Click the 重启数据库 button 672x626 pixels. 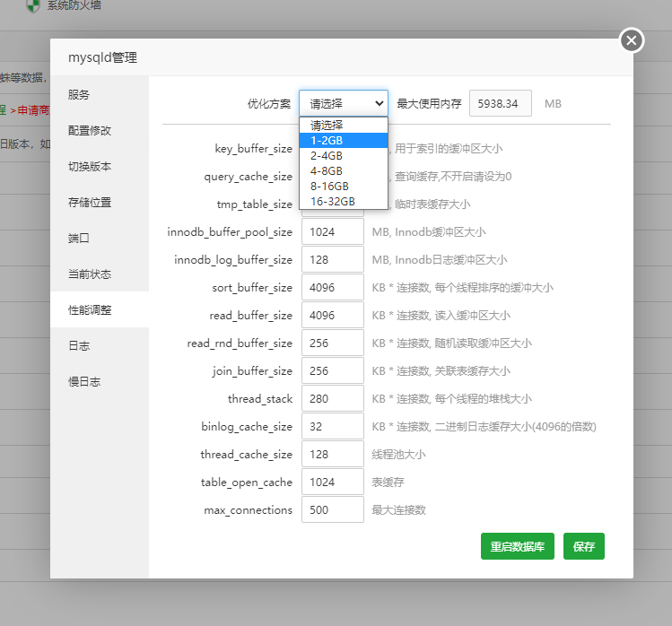[x=518, y=546]
